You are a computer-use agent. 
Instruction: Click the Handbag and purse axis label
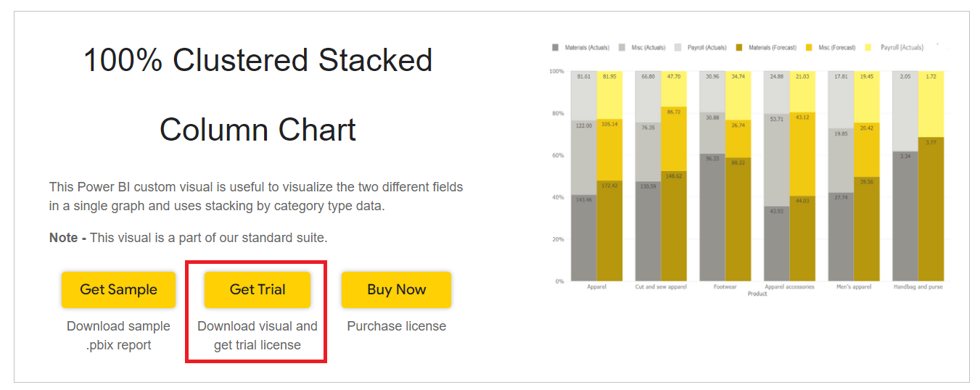[918, 287]
